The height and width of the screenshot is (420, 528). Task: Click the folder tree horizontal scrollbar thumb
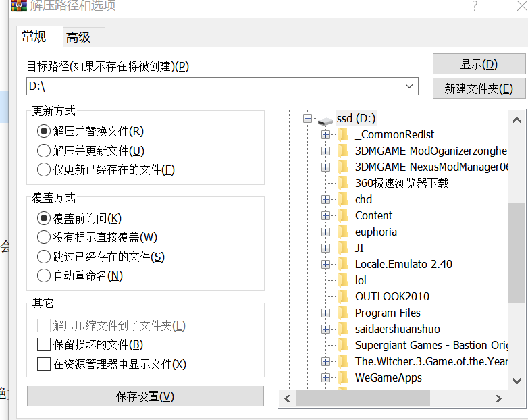tap(363, 399)
